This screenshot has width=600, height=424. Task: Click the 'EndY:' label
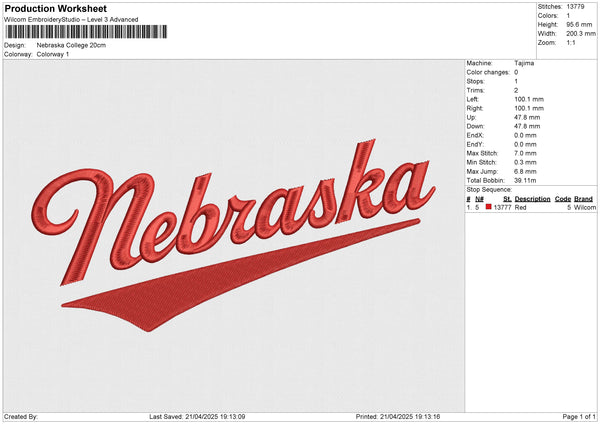475,144
